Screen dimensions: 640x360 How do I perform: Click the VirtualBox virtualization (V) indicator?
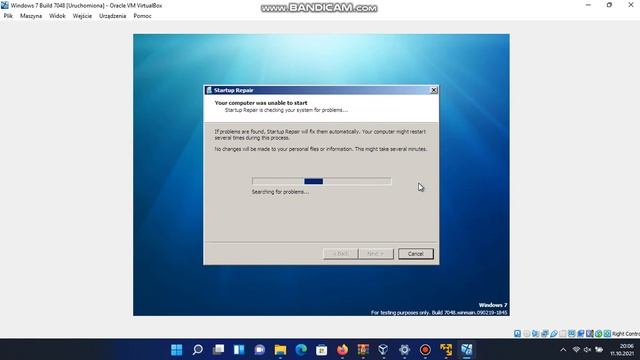pyautogui.click(x=589, y=333)
